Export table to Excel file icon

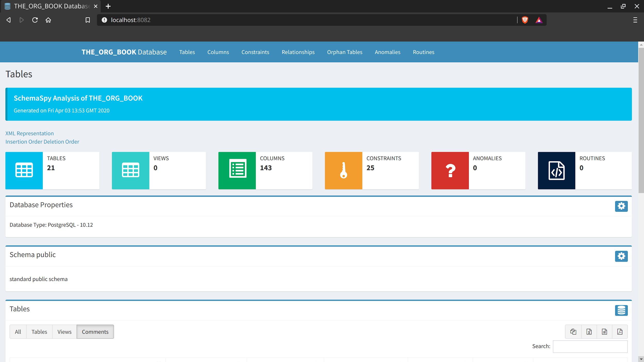(589, 332)
